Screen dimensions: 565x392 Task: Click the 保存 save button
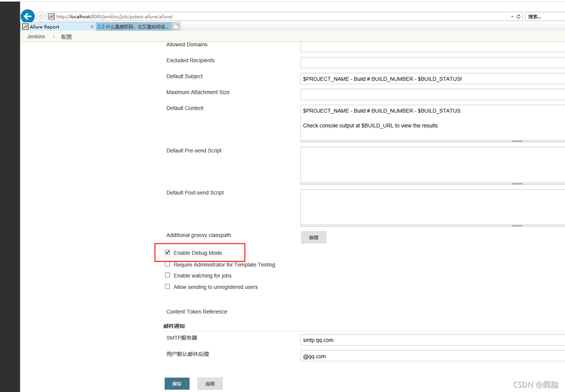click(x=177, y=383)
